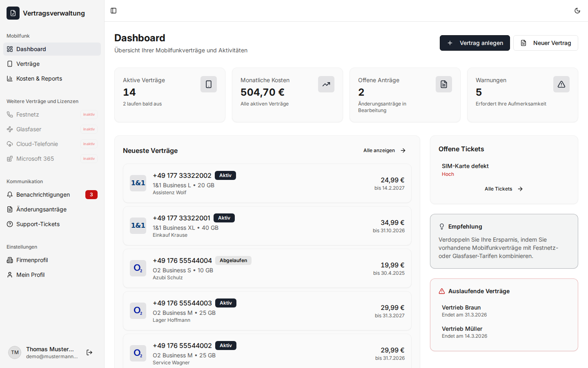
Task: Select the inactive Microsoft 365 entry
Action: tap(52, 159)
